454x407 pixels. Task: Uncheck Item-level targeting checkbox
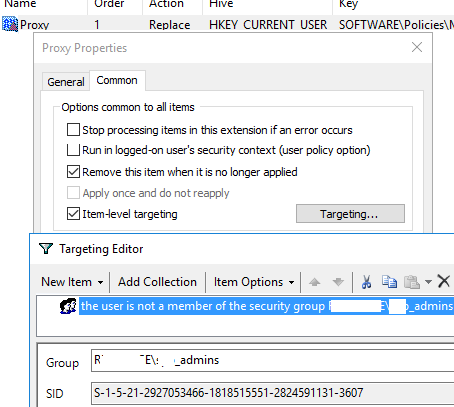(x=73, y=214)
